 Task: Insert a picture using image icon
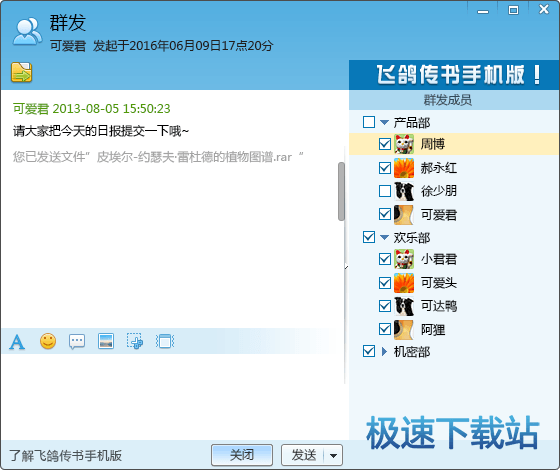coord(106,341)
